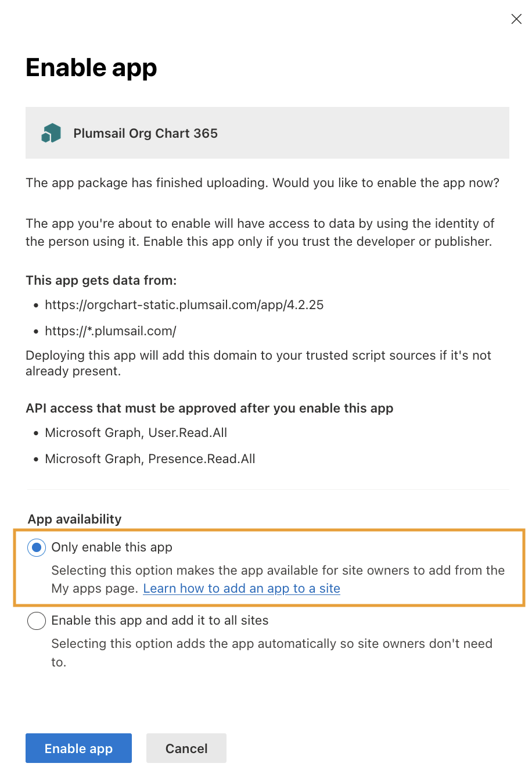The width and height of the screenshot is (532, 774).
Task: Click 'Enable this app and add it to all sites' label
Action: [x=160, y=621]
